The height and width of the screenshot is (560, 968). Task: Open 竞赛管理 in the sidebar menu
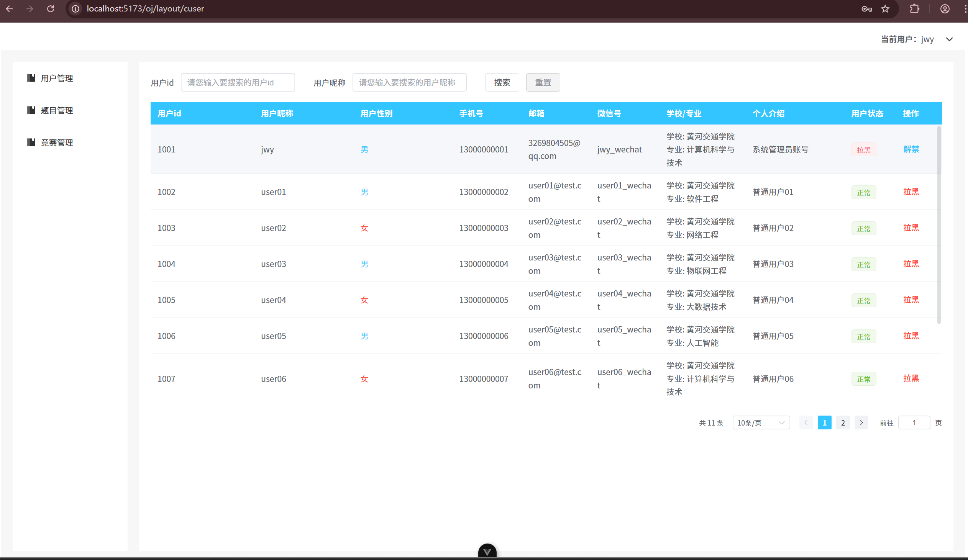pyautogui.click(x=57, y=143)
